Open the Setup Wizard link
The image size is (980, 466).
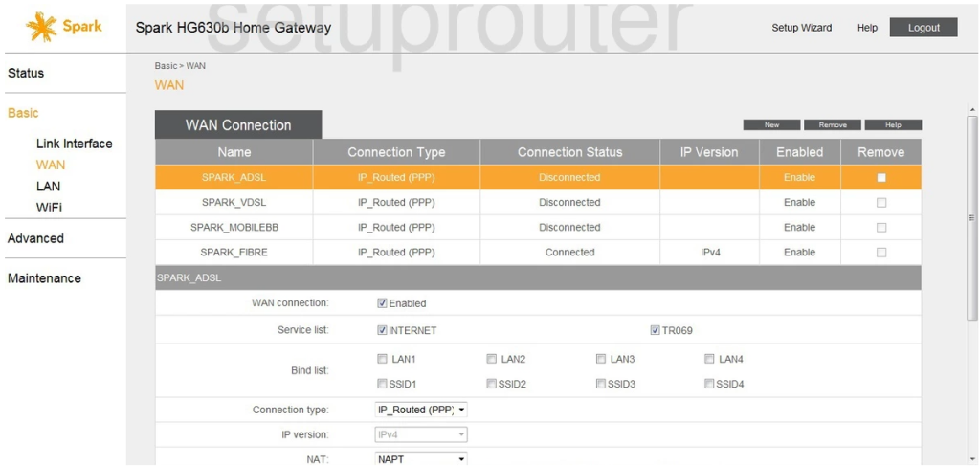point(801,28)
